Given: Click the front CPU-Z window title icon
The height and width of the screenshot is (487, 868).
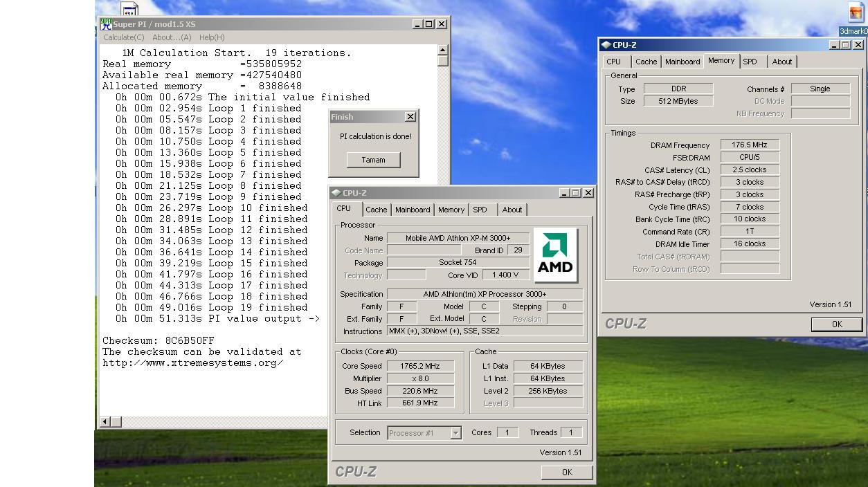Looking at the screenshot, I should tap(336, 193).
